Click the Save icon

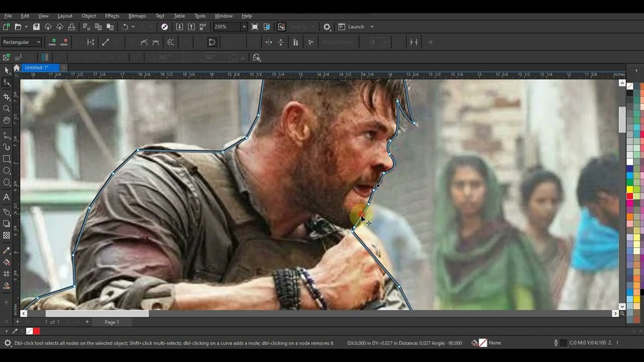[36, 27]
